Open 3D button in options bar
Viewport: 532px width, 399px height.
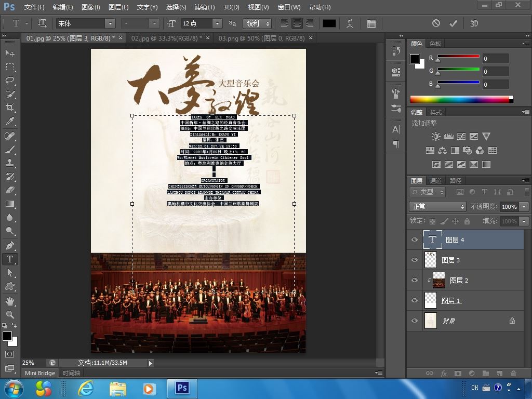[474, 23]
